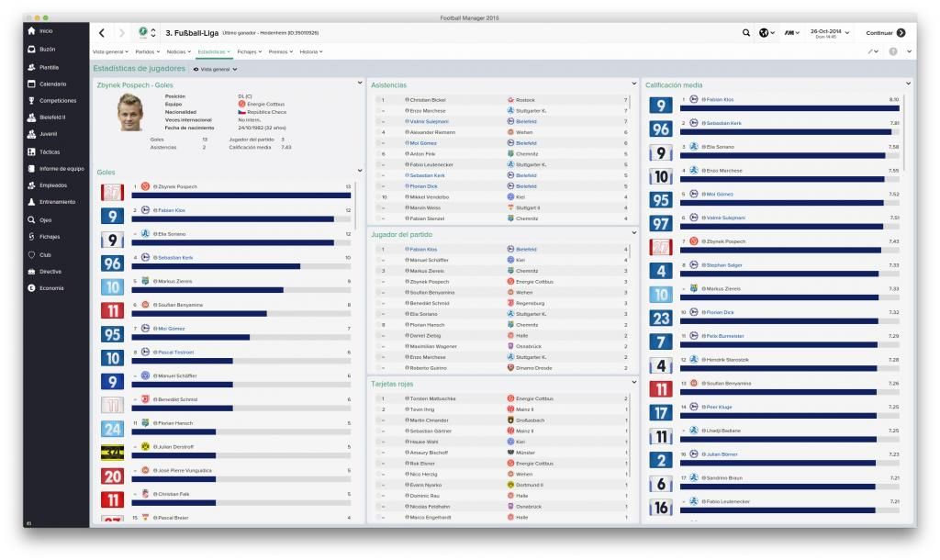940x560 pixels.
Task: Open the competition switcher up-down arrows
Action: tap(153, 33)
